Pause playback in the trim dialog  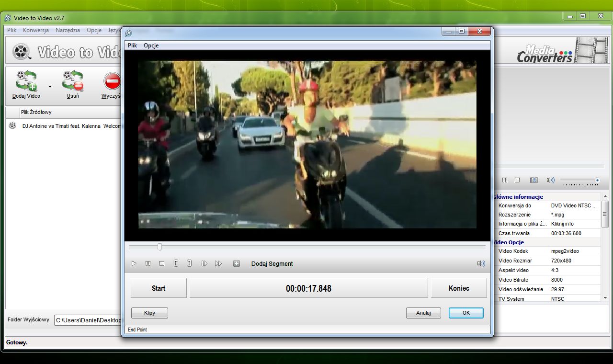point(148,263)
